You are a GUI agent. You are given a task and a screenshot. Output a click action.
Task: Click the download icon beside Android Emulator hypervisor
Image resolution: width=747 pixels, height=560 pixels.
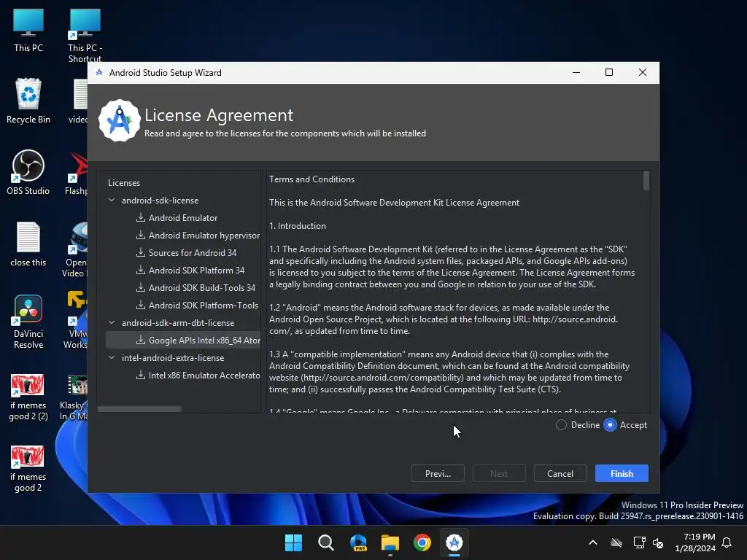pyautogui.click(x=141, y=236)
